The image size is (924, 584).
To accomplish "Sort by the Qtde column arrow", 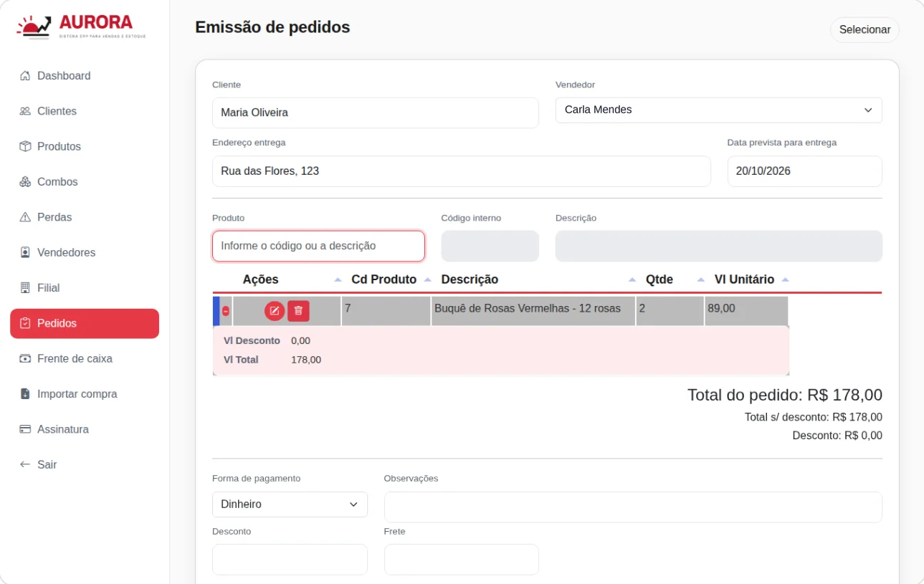I will pyautogui.click(x=701, y=279).
